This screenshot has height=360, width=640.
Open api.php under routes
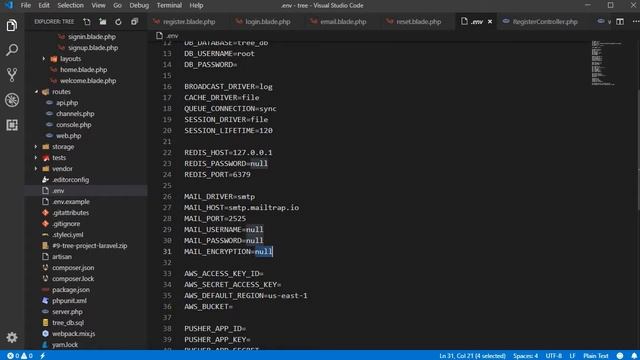click(x=67, y=103)
